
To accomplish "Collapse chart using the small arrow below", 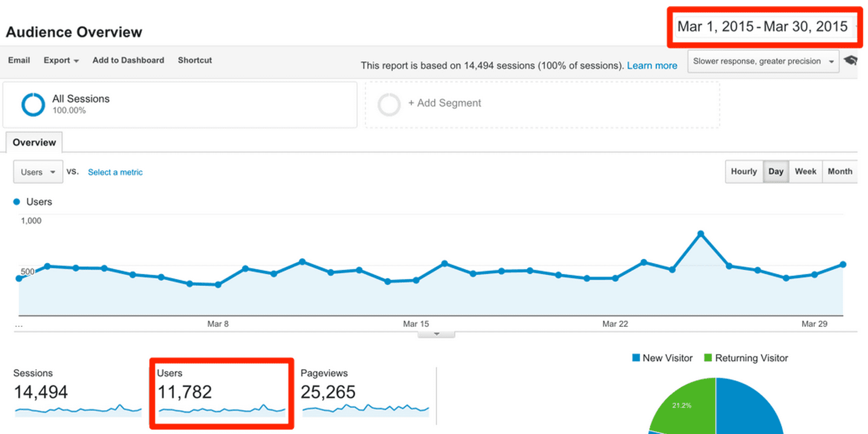I will click(436, 334).
